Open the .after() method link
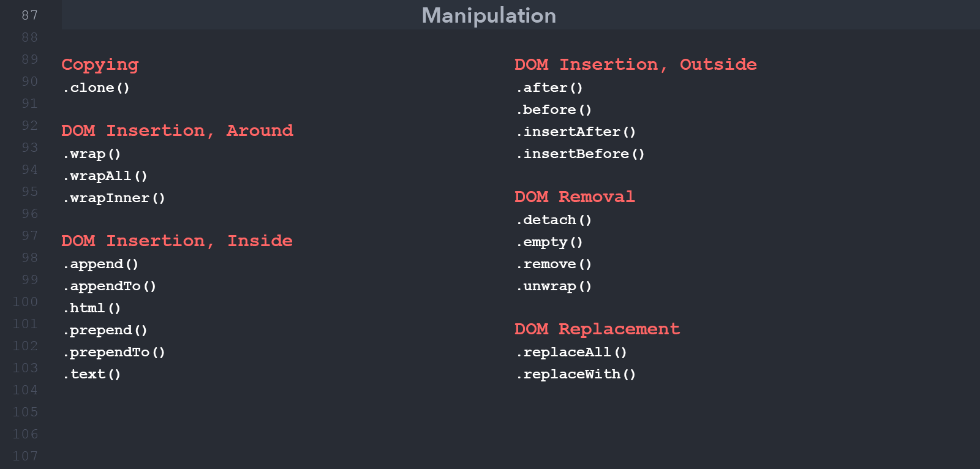 (x=549, y=88)
